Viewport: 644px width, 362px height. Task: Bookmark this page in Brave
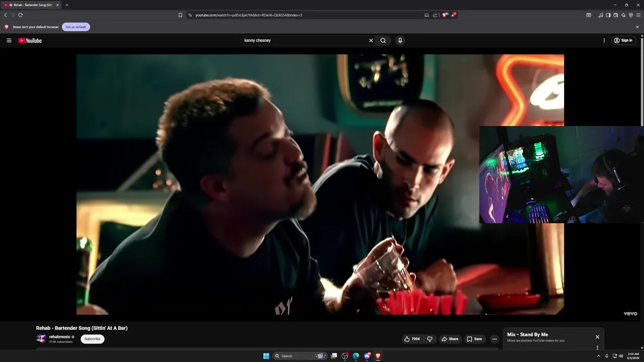point(180,15)
